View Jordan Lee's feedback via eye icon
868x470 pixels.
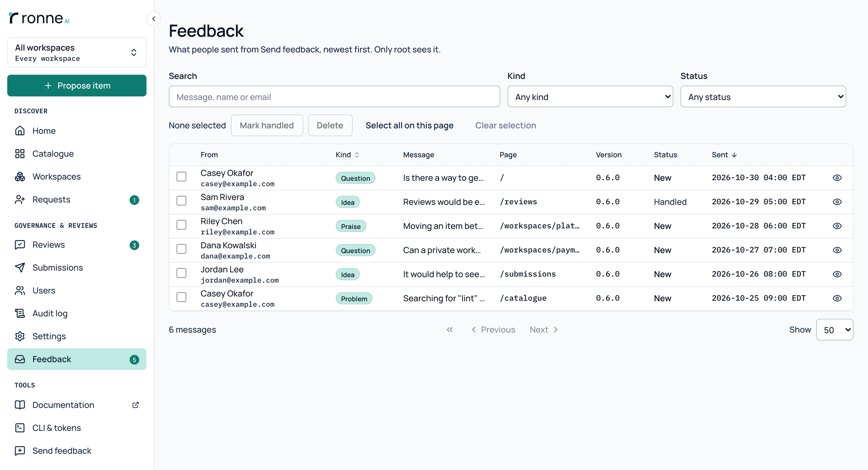point(837,274)
